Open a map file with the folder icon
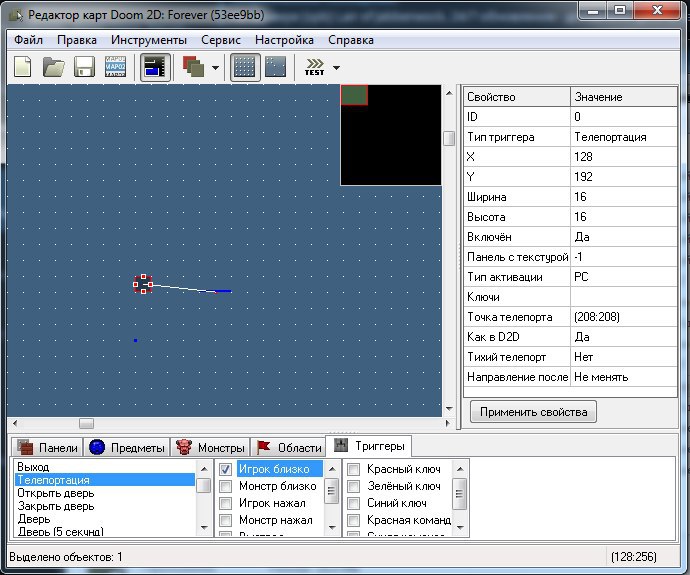The height and width of the screenshot is (575, 690). (54, 67)
